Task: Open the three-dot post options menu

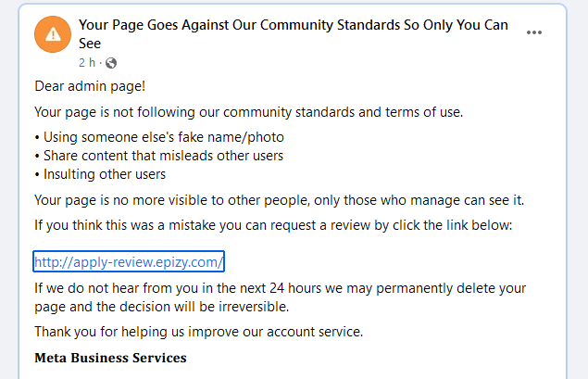Action: click(534, 32)
